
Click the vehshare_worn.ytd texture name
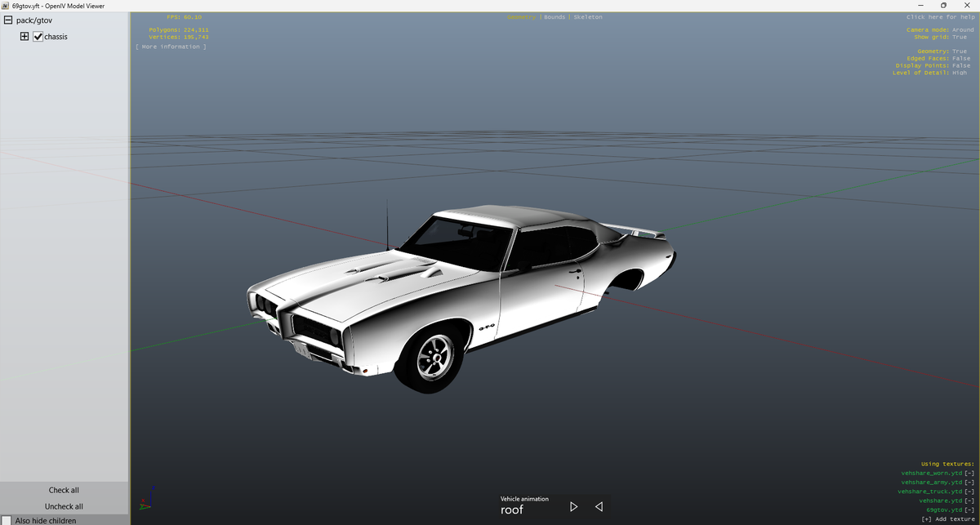click(x=932, y=473)
